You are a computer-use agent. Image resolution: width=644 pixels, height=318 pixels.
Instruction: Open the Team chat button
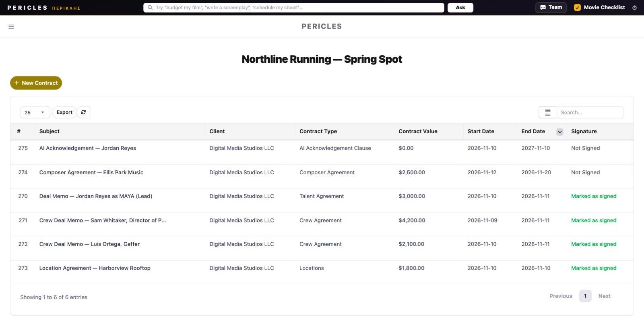click(x=551, y=8)
